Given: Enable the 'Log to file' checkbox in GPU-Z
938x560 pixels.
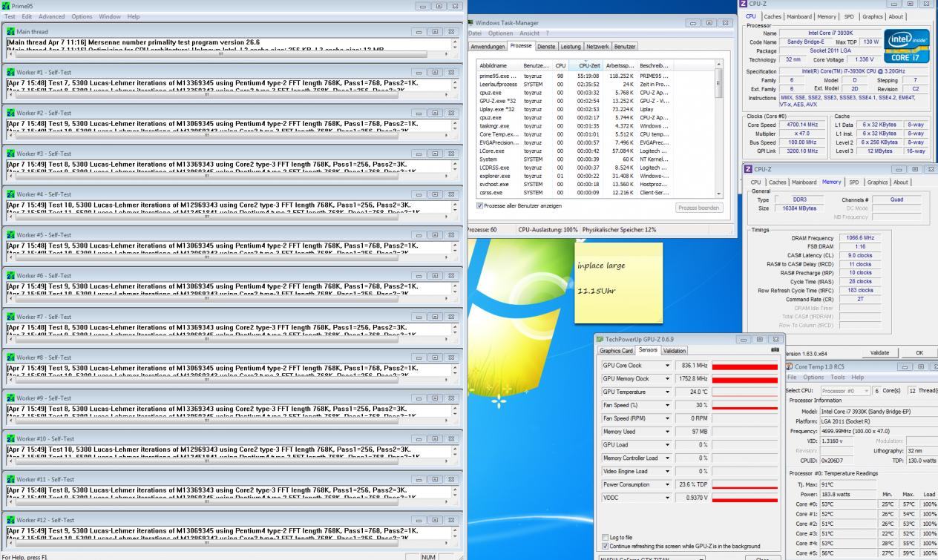Looking at the screenshot, I should (605, 537).
